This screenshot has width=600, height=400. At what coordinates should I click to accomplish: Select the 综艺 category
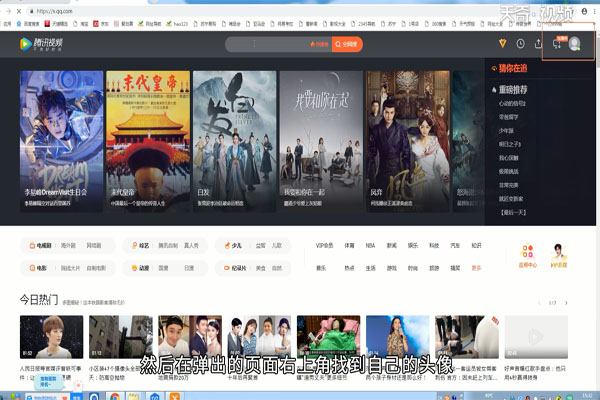point(140,245)
